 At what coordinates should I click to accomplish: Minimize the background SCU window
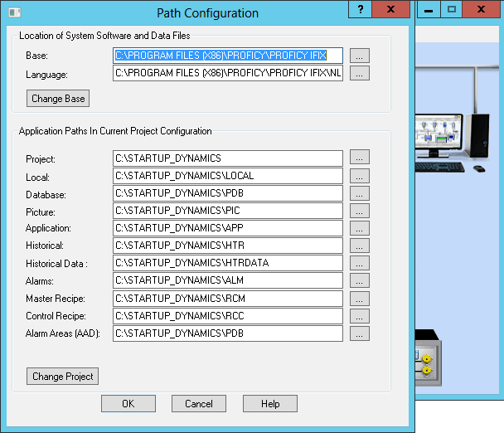428,9
